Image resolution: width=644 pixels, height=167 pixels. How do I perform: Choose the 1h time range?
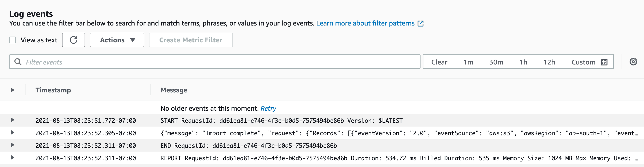pyautogui.click(x=523, y=62)
